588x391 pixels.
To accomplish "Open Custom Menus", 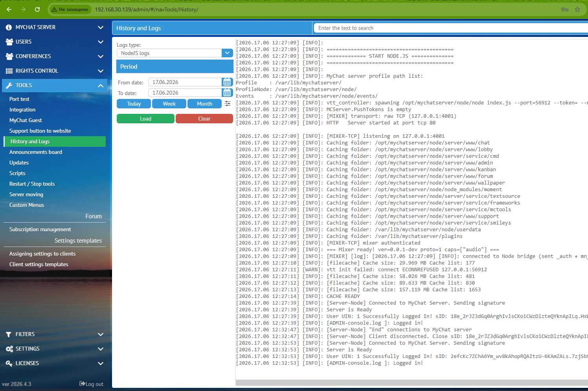I will pyautogui.click(x=27, y=205).
